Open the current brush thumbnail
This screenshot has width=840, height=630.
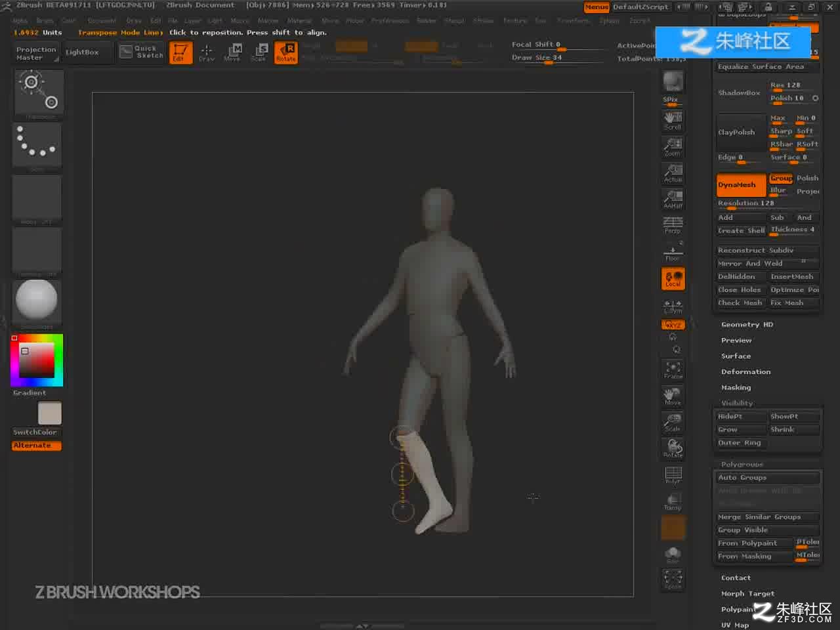tap(39, 94)
